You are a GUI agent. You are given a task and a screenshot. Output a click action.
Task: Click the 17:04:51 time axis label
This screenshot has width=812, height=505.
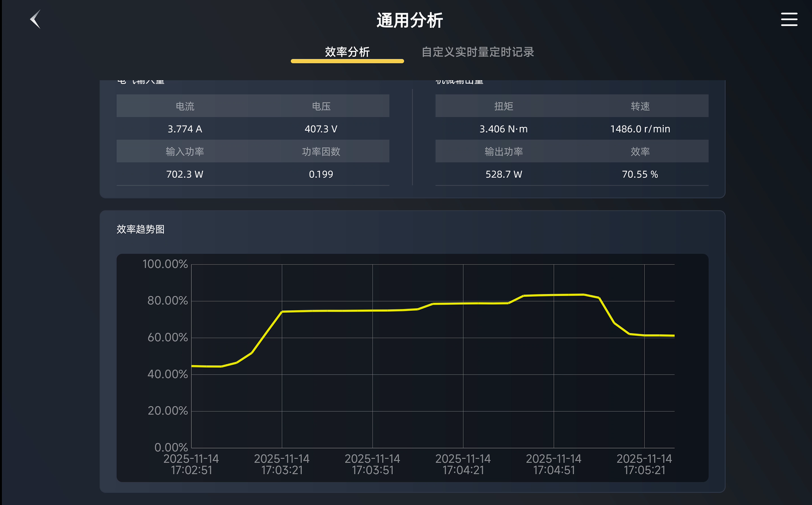(x=554, y=470)
